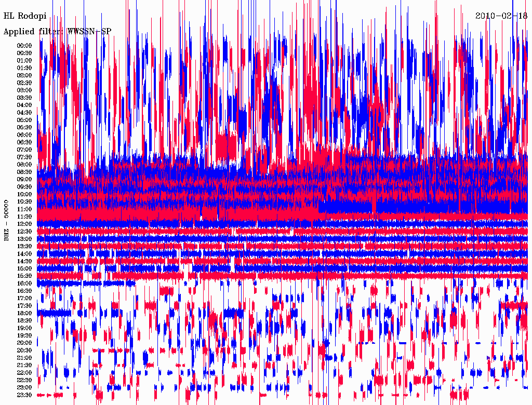Select the 02:00 time label
Image resolution: width=532 pixels, height=405 pixels.
click(x=24, y=76)
